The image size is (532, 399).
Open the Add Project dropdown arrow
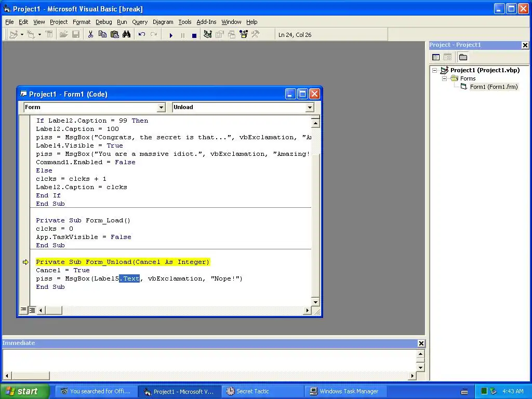coord(22,35)
